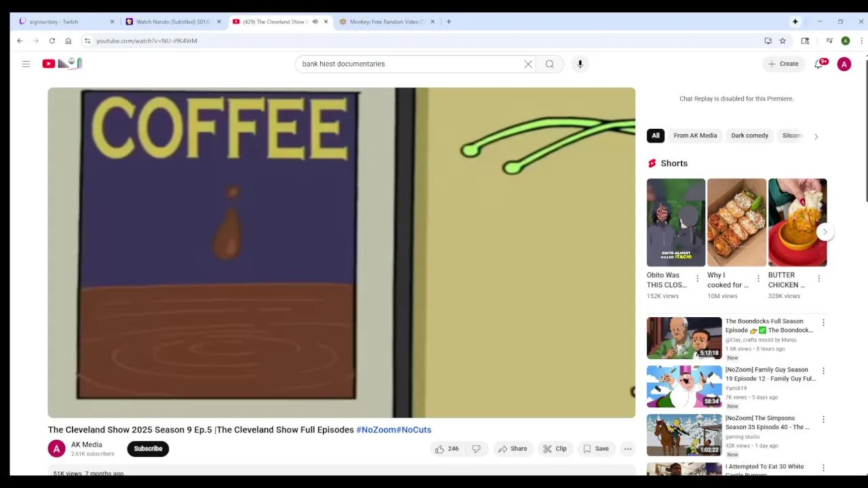The image size is (868, 488).
Task: Run search with the magnifier button
Action: pyautogui.click(x=549, y=64)
